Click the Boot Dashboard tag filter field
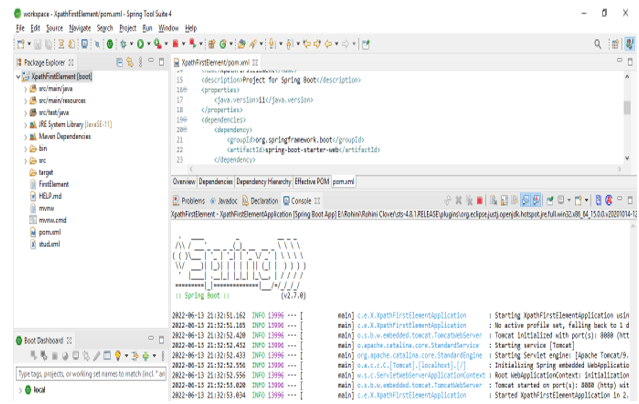 91,374
